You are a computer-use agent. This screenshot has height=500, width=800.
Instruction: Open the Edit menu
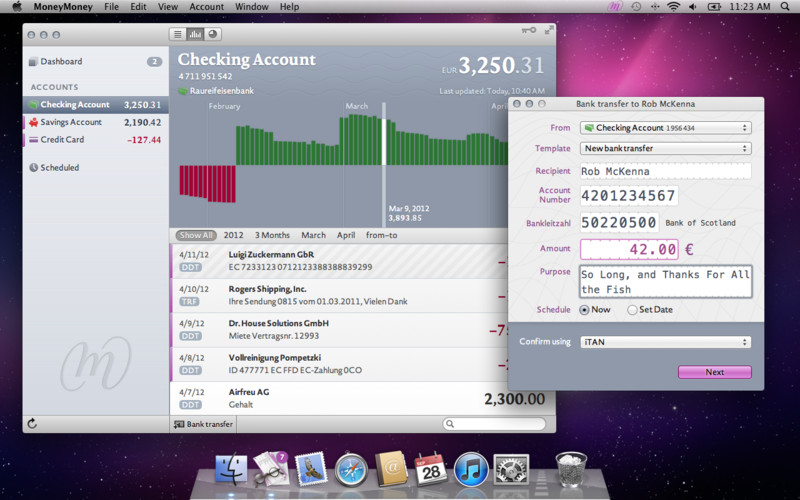pos(138,7)
